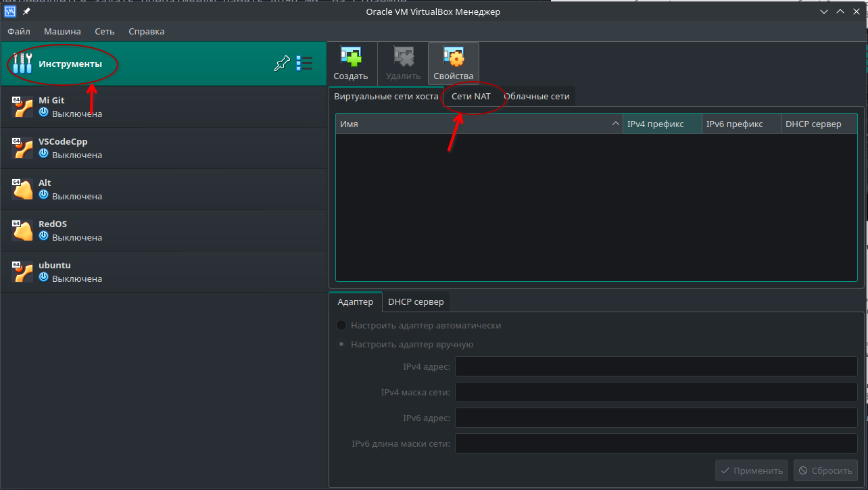Click the IPv4 адрес input field
This screenshot has width=868, height=490.
[x=656, y=366]
